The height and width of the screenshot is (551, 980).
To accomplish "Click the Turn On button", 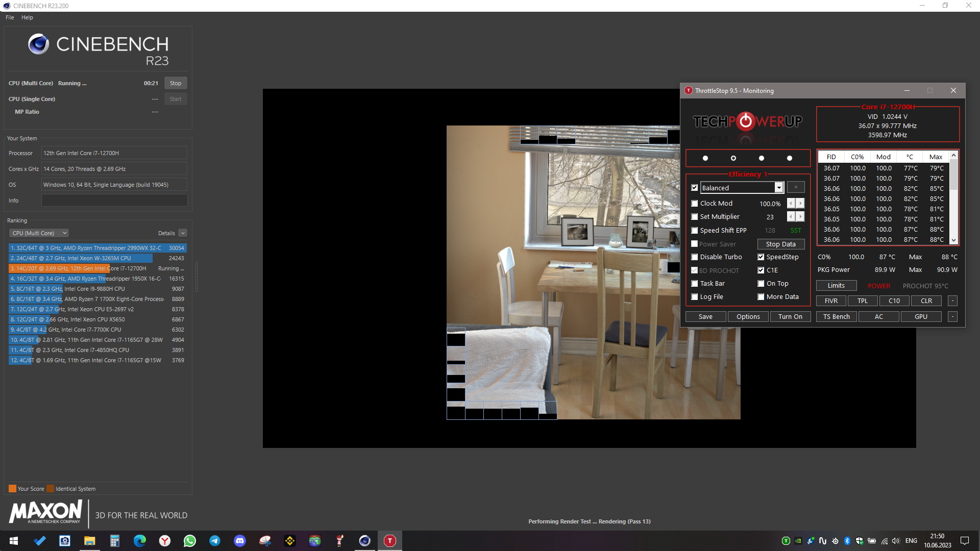I will (790, 317).
